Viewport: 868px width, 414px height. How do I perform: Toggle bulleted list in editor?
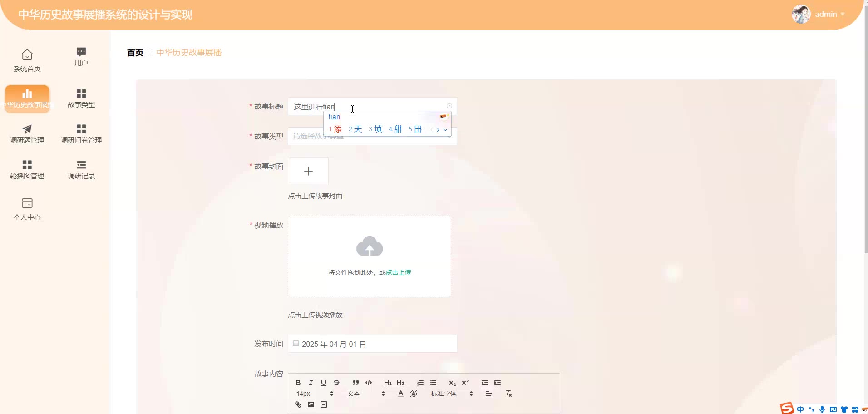[433, 383]
